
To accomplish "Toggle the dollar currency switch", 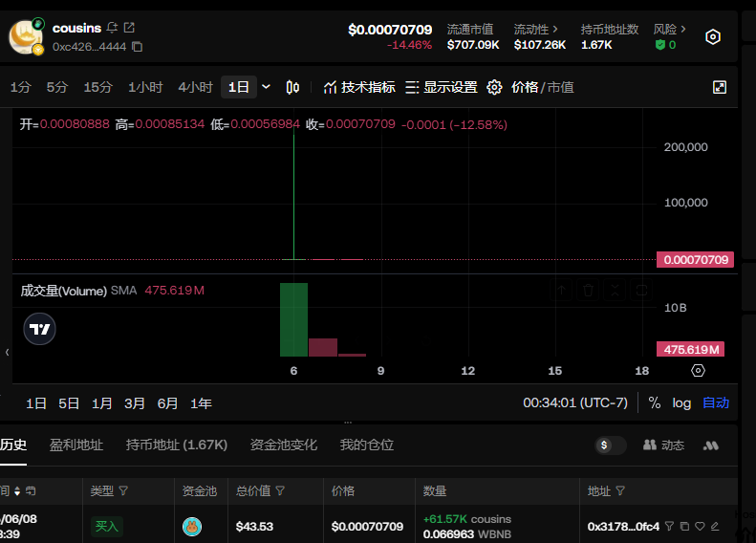I will (x=610, y=445).
